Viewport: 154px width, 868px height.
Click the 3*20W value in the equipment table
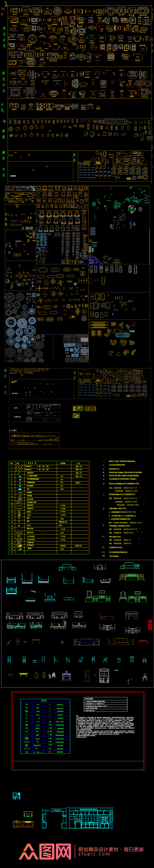coord(63,536)
